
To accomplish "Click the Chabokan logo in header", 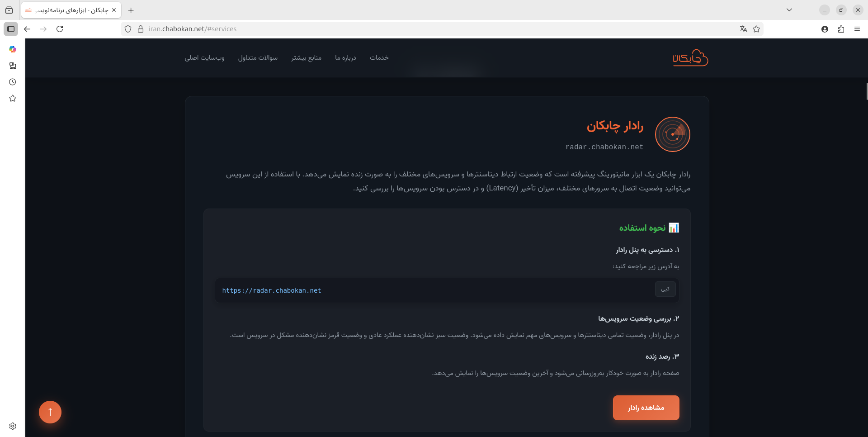I will pyautogui.click(x=690, y=58).
